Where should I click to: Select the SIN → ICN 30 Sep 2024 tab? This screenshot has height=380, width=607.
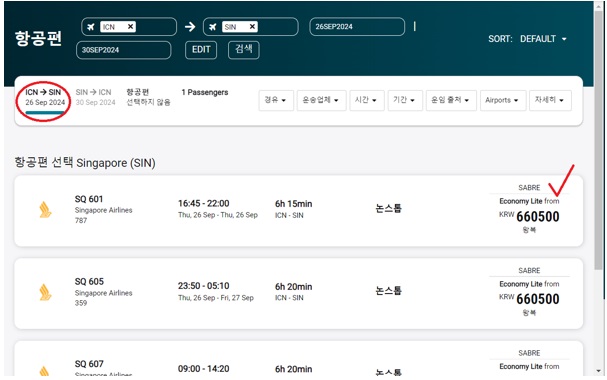click(x=96, y=98)
